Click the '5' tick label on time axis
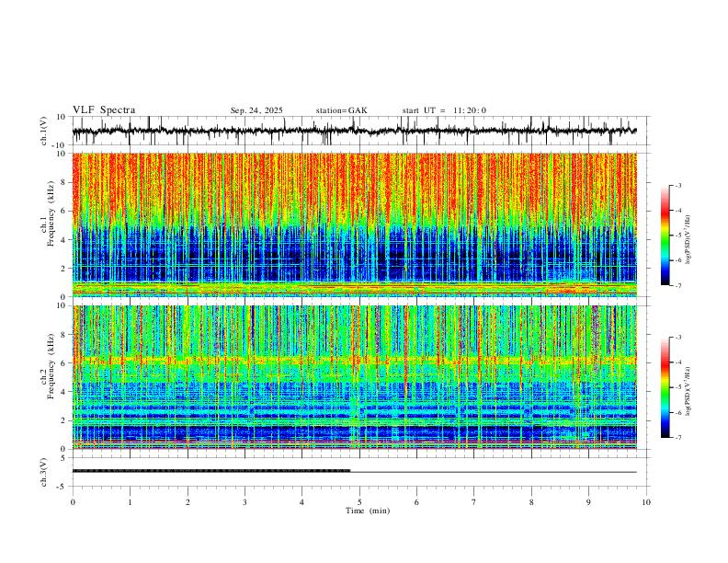Screen dimensions: 728x563 (359, 502)
